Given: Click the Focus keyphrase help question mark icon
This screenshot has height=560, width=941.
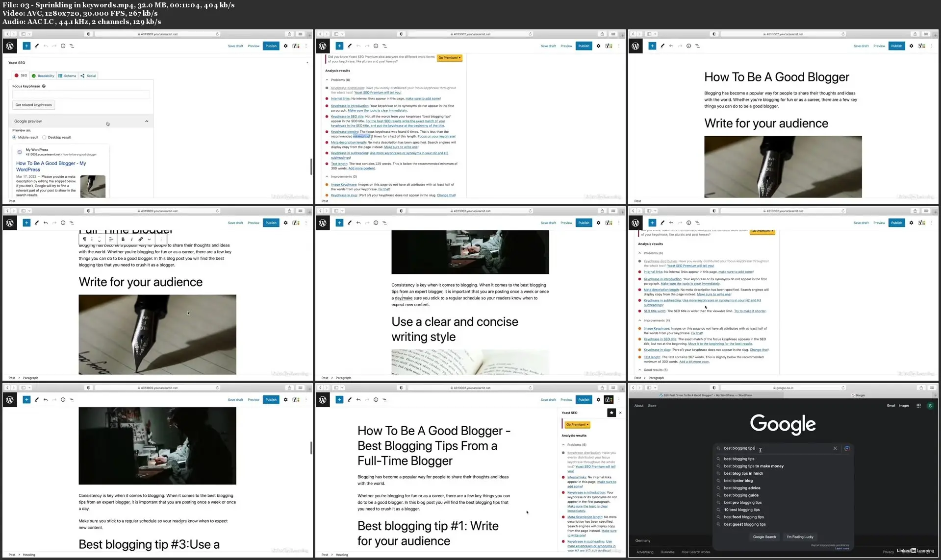Looking at the screenshot, I should pos(44,86).
